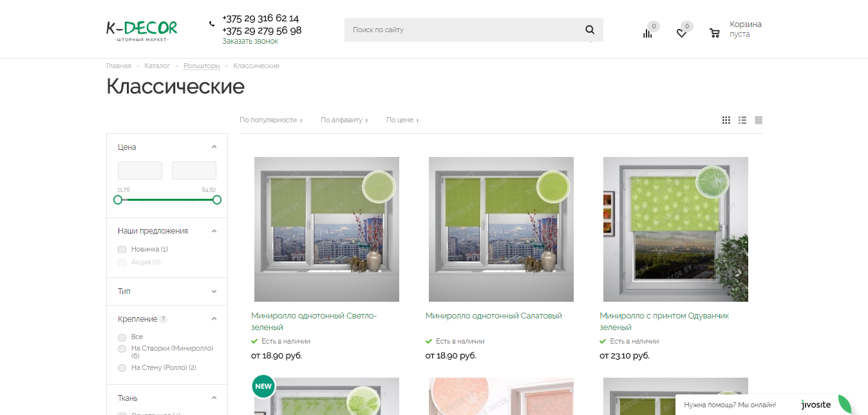Click price от 23.10 руб.
This screenshot has height=415, width=868.
coord(625,355)
